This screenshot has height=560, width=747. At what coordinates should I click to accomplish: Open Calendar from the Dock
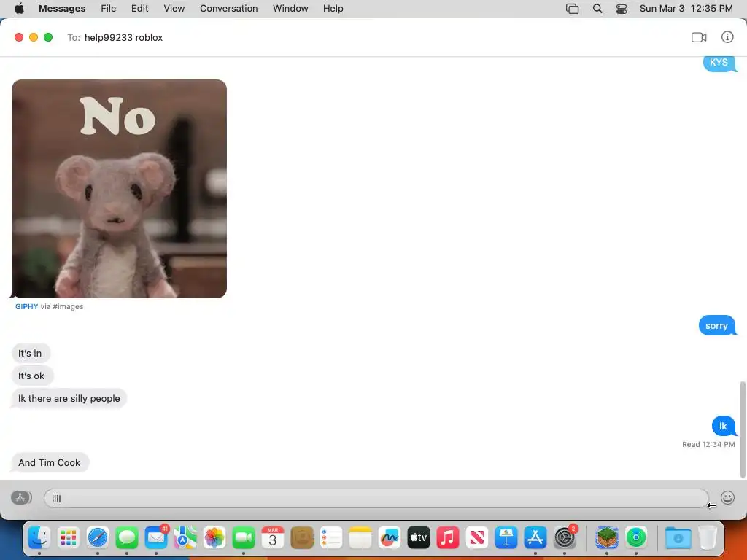point(273,537)
